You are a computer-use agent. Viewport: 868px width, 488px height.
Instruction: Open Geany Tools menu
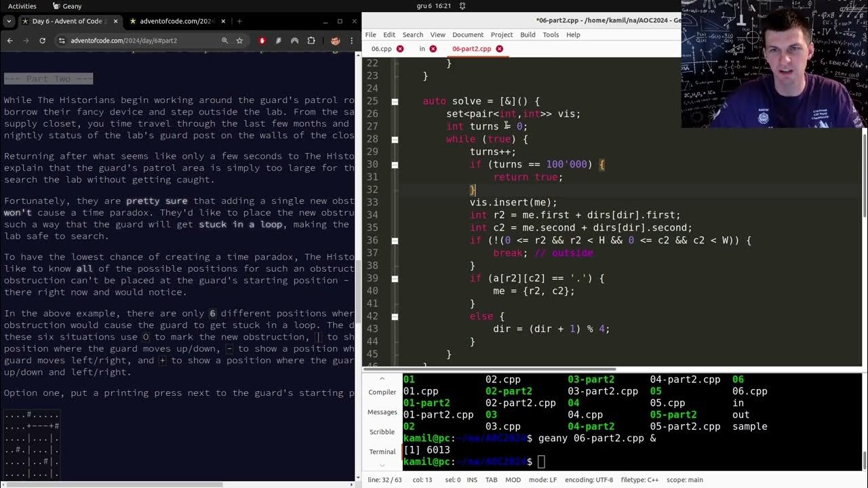551,35
